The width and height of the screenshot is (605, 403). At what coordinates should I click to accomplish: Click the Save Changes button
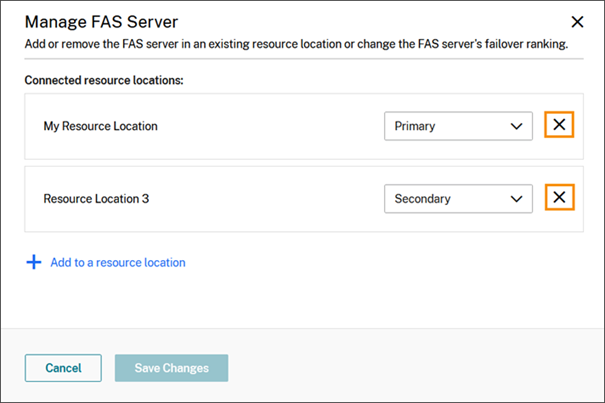171,368
